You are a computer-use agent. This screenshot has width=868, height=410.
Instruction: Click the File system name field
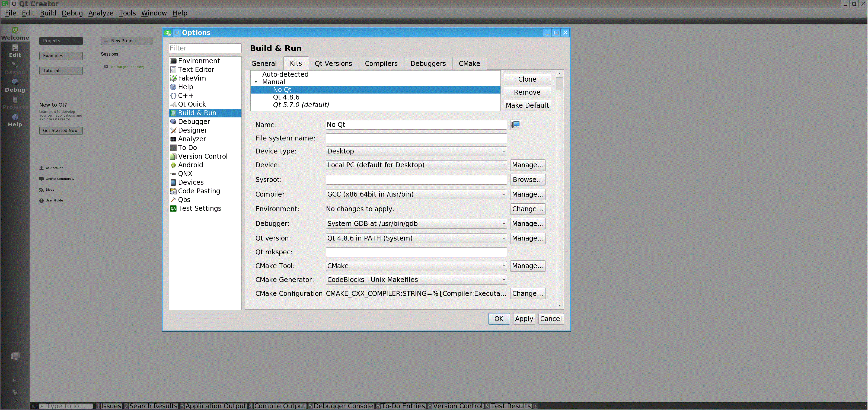pyautogui.click(x=416, y=139)
